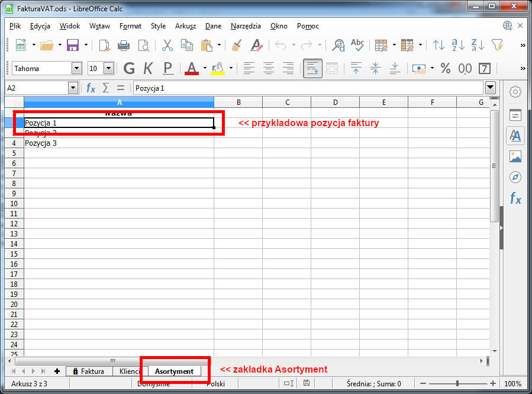The width and height of the screenshot is (532, 394).
Task: Open the Navigator compass in sidebar
Action: 515,178
